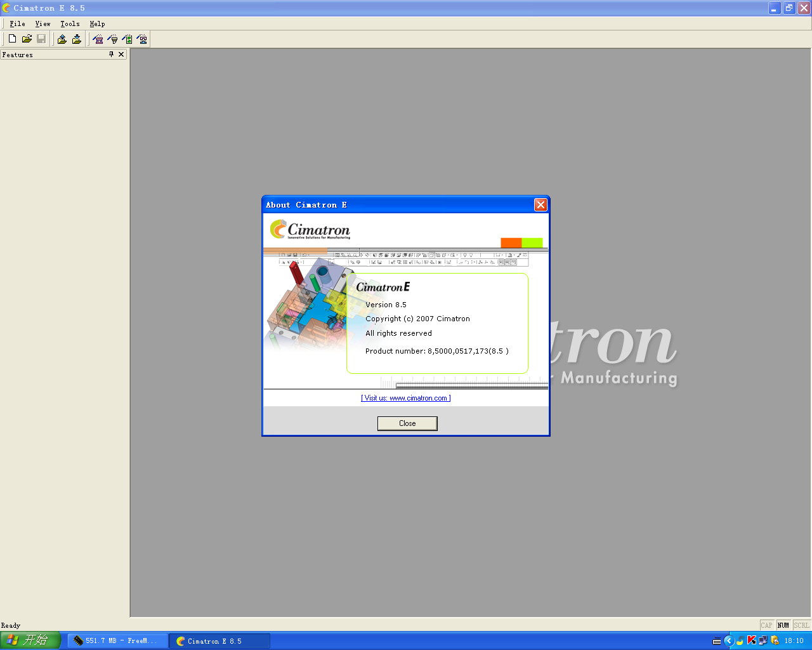Open the Tools menu
This screenshot has height=650, width=812.
click(70, 24)
